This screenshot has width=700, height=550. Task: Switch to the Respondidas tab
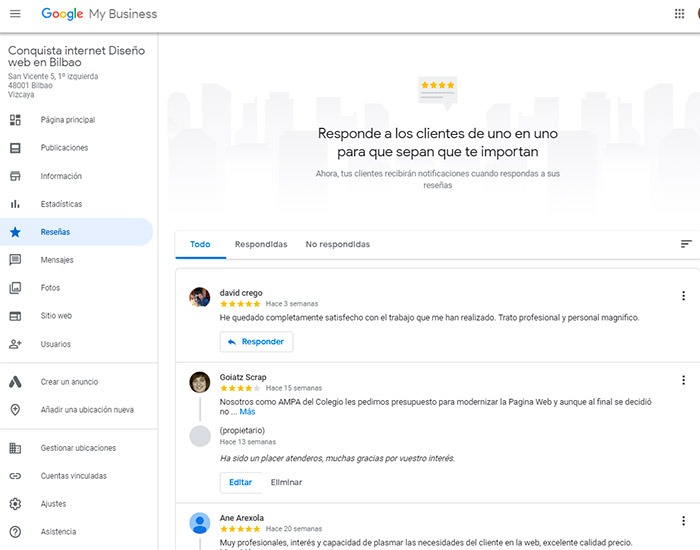click(261, 244)
